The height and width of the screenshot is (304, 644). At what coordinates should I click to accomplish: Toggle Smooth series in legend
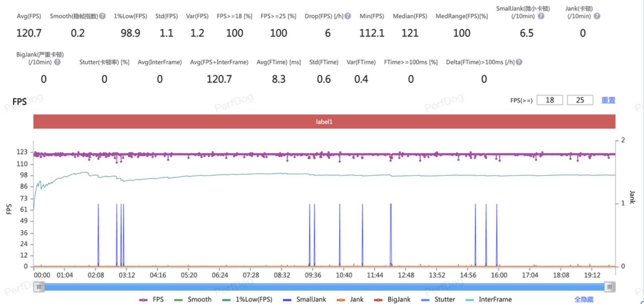[193, 300]
